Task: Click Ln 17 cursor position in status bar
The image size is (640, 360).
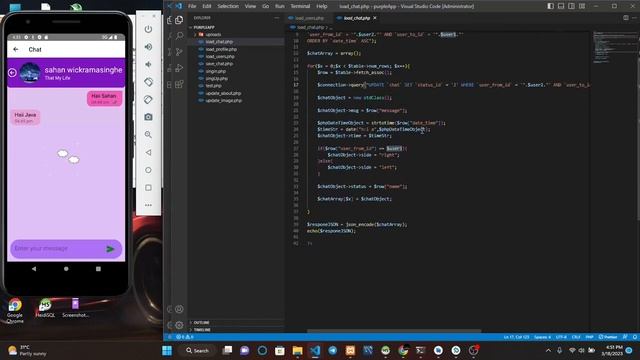Action: [516, 337]
